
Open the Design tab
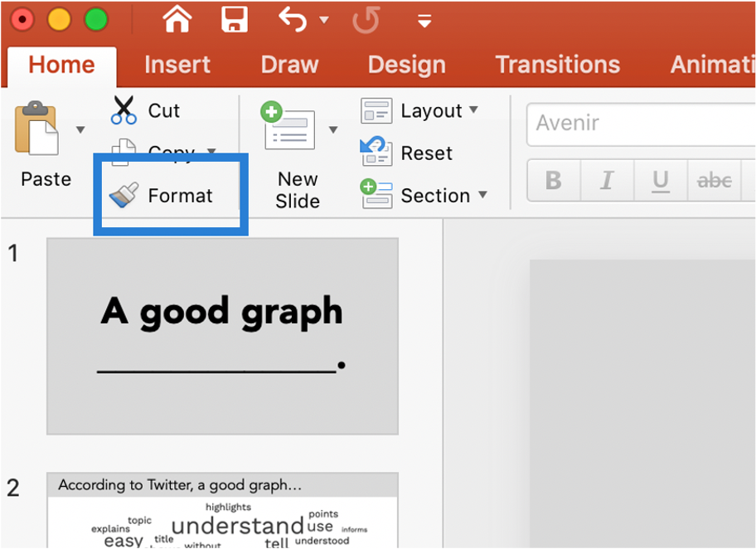(x=406, y=65)
